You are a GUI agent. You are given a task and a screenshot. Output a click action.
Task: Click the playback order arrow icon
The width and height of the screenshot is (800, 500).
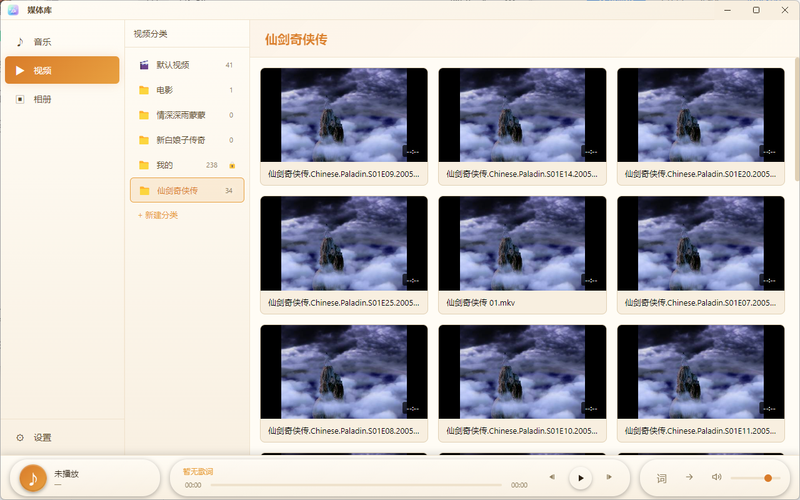689,478
